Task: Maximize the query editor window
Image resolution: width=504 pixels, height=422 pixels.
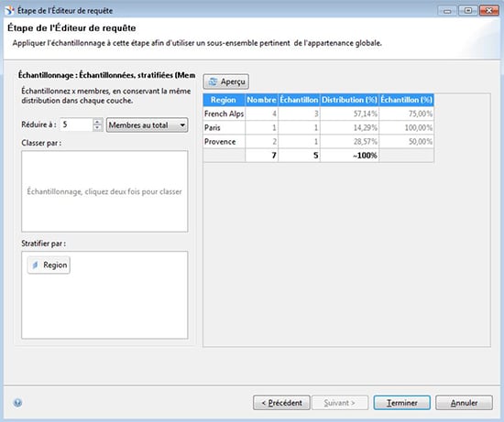Action: point(468,11)
